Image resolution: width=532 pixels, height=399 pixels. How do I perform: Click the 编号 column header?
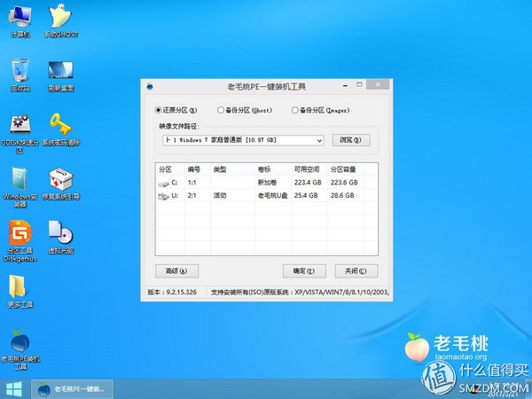point(198,169)
